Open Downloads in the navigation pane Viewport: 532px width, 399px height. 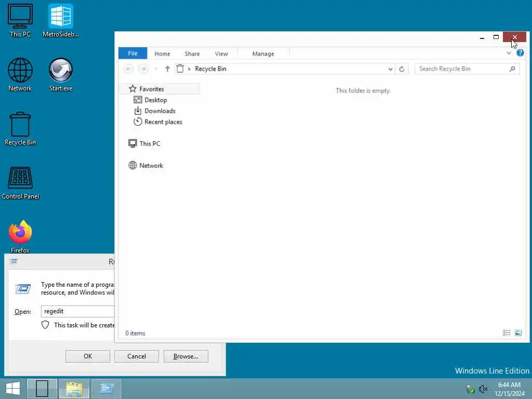[155, 111]
